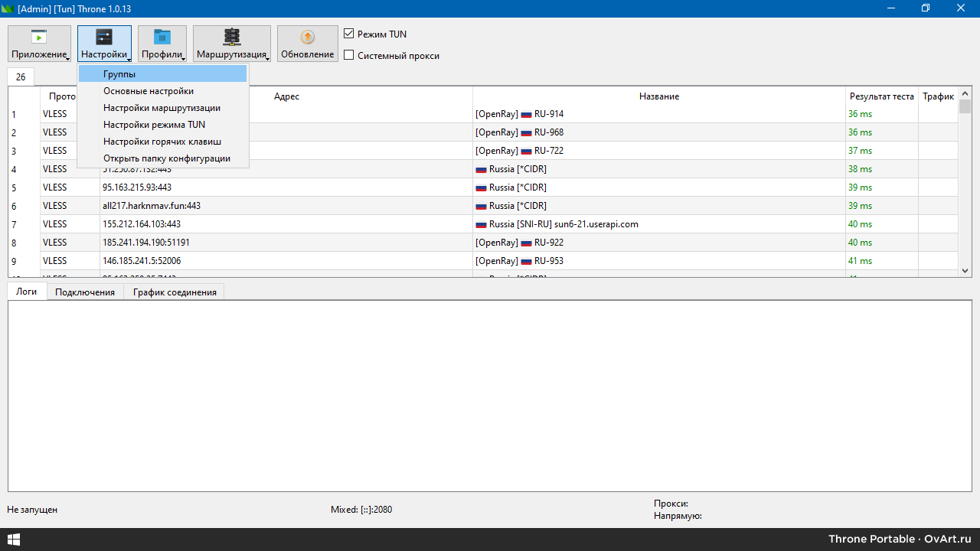
Task: Switch to the Подключения tab
Action: coord(85,292)
